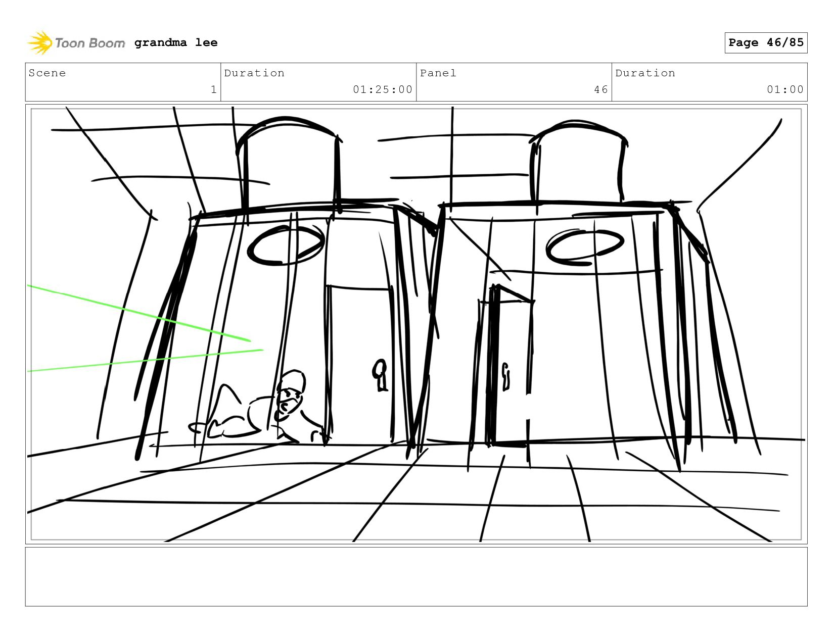
Task: Click the panel duration '01:00' value
Action: click(785, 89)
